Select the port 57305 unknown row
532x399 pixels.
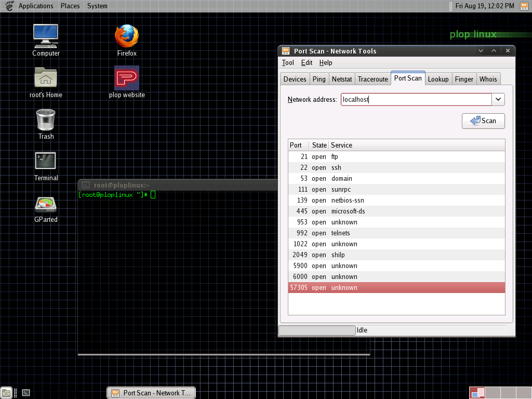[396, 287]
